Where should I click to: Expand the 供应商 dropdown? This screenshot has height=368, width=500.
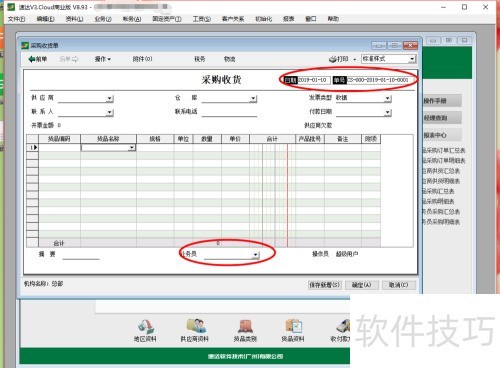[110, 98]
